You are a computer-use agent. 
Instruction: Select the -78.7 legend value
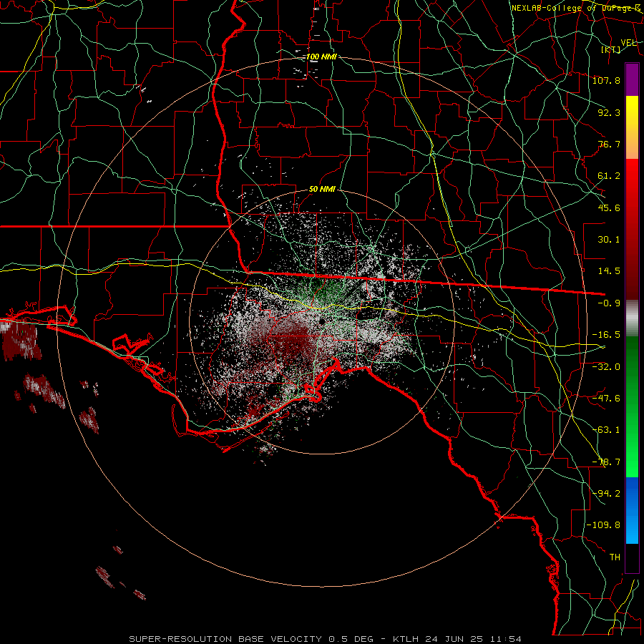pyautogui.click(x=607, y=462)
